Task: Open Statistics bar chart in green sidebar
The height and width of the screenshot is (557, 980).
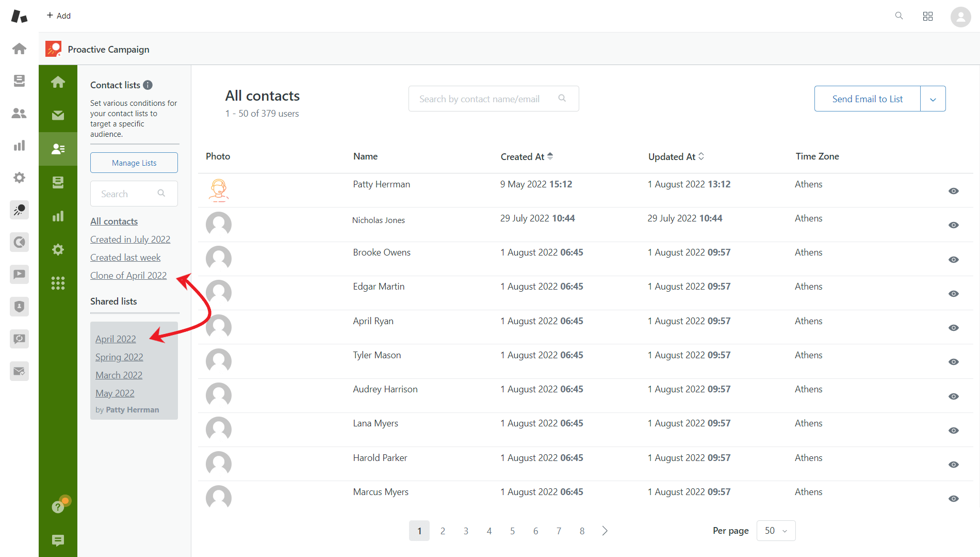Action: 58,216
